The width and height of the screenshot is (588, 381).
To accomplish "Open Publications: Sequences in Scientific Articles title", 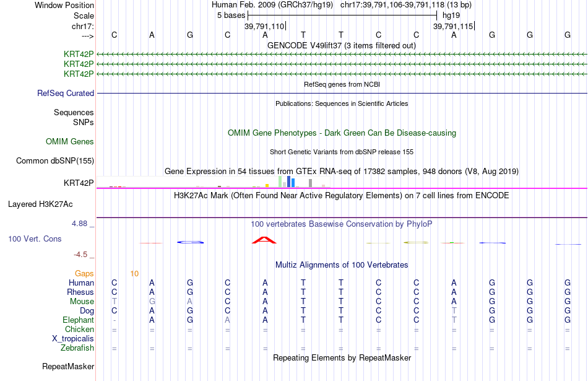I will click(342, 103).
